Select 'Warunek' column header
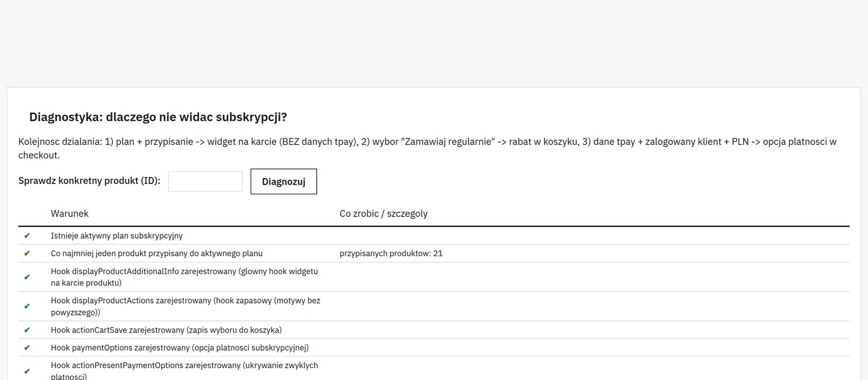Screen dimensions: 868x380 click(x=69, y=213)
